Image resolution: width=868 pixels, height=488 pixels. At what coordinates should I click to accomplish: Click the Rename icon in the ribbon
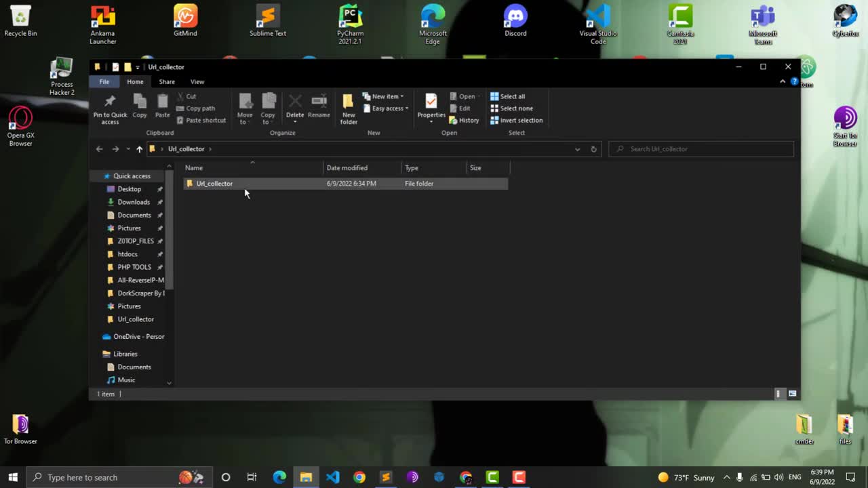(x=319, y=106)
